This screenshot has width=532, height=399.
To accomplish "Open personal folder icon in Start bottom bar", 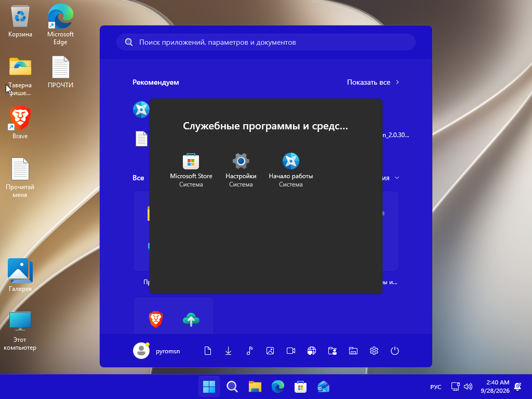I will coord(332,351).
